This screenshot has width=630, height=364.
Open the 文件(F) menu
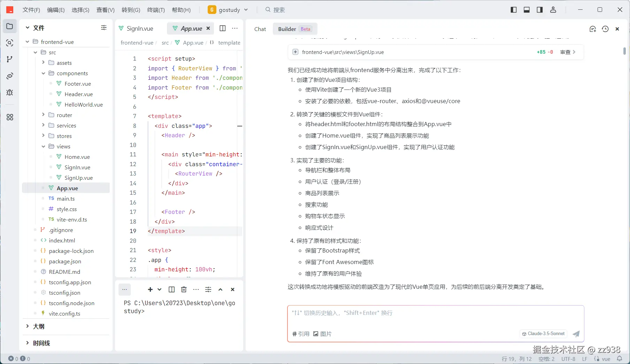[31, 10]
